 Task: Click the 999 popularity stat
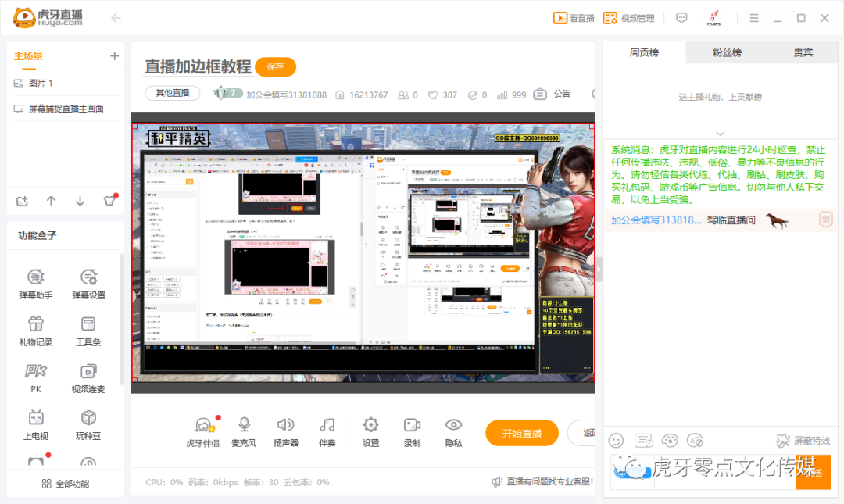tap(511, 95)
